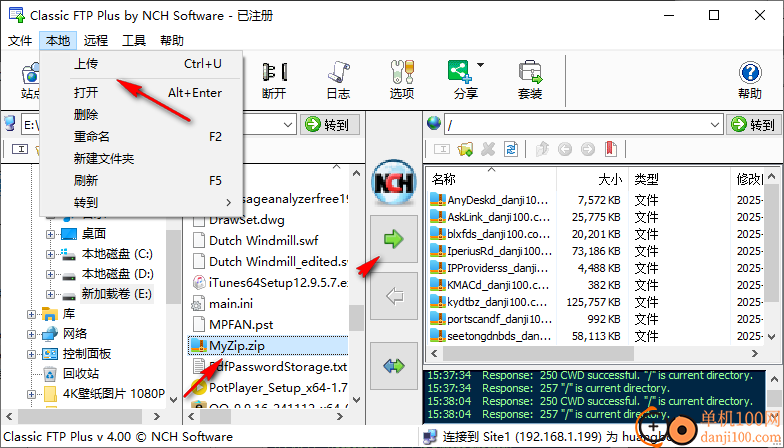
Task: Click the 名称 column header
Action: (492, 178)
